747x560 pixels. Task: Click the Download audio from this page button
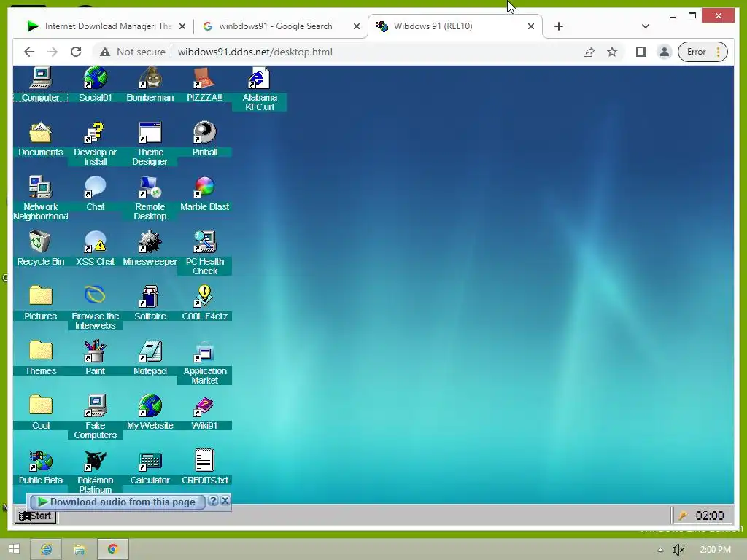117,502
